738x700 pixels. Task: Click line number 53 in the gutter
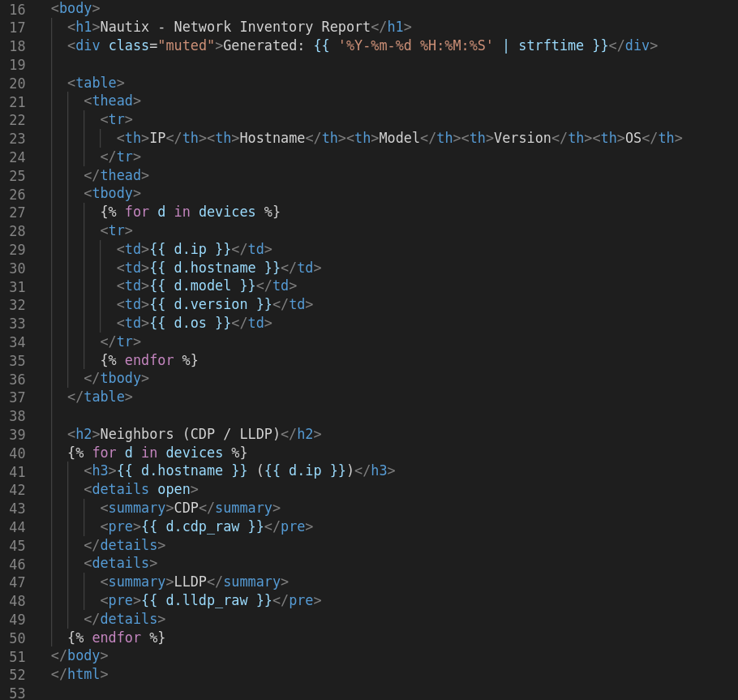pos(17,693)
